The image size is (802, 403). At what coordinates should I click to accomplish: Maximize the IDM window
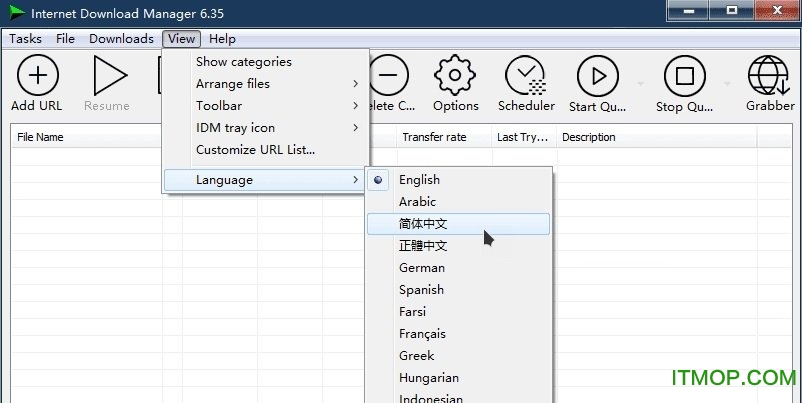pyautogui.click(x=732, y=10)
